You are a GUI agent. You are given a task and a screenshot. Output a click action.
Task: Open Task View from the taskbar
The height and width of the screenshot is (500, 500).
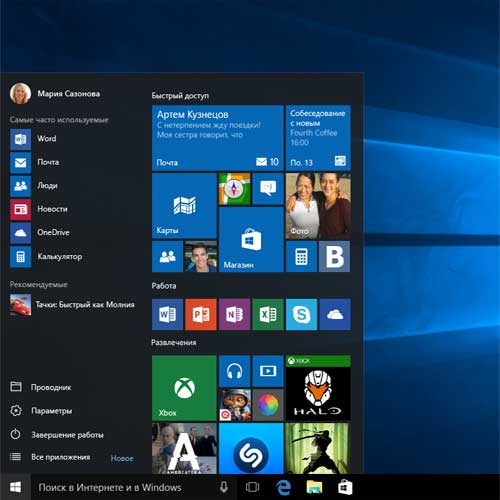(x=252, y=487)
